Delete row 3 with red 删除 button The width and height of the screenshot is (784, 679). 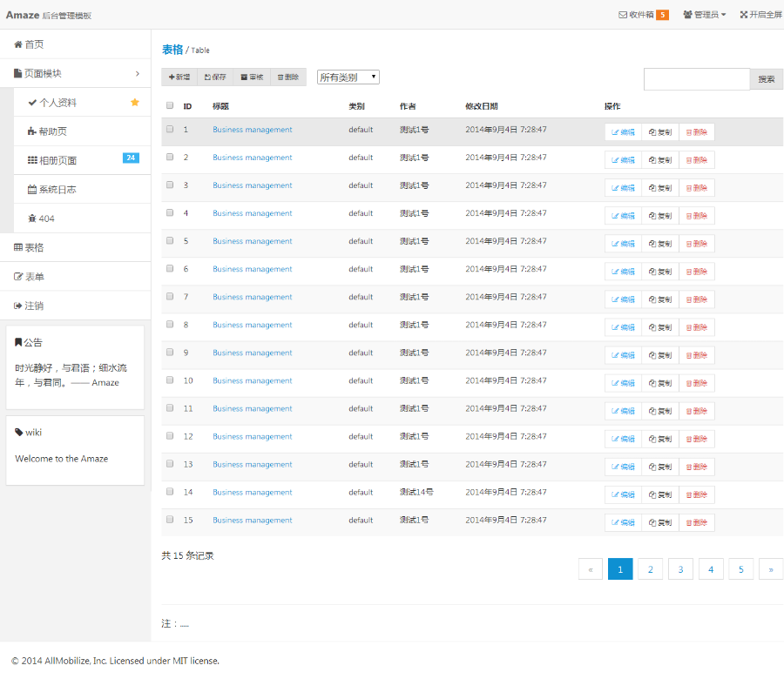[697, 188]
